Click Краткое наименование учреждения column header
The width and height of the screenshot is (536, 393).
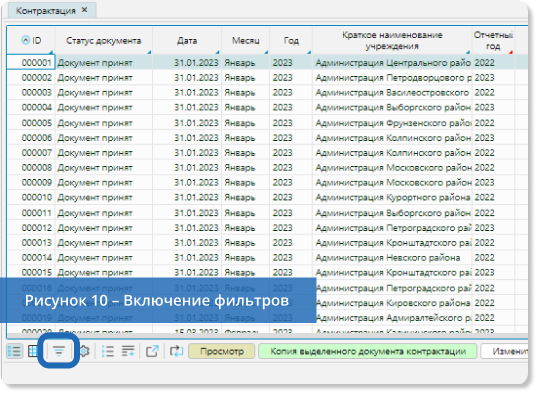(x=392, y=41)
